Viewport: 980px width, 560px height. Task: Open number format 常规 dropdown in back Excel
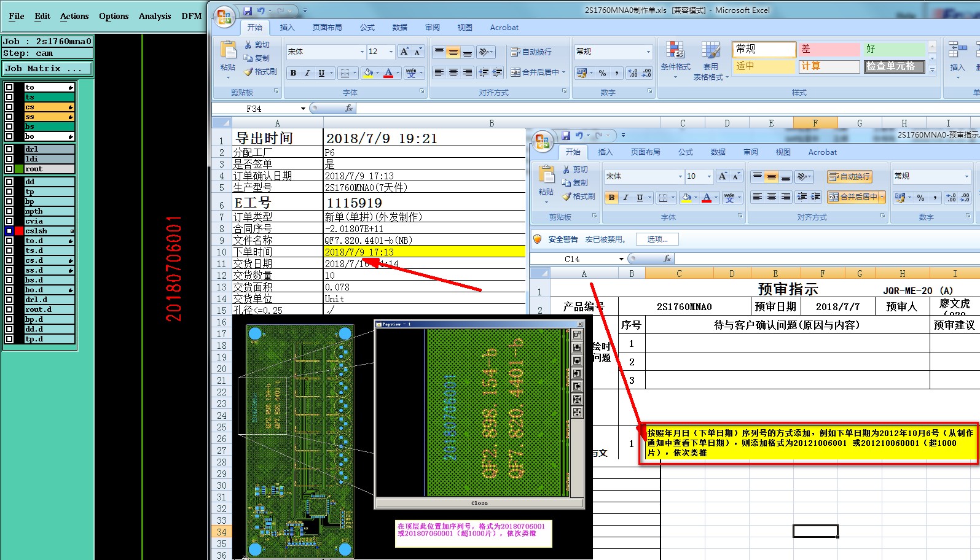tap(648, 52)
